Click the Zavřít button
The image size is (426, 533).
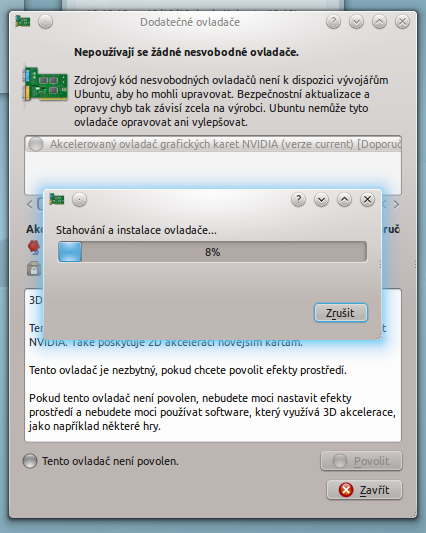click(x=364, y=490)
